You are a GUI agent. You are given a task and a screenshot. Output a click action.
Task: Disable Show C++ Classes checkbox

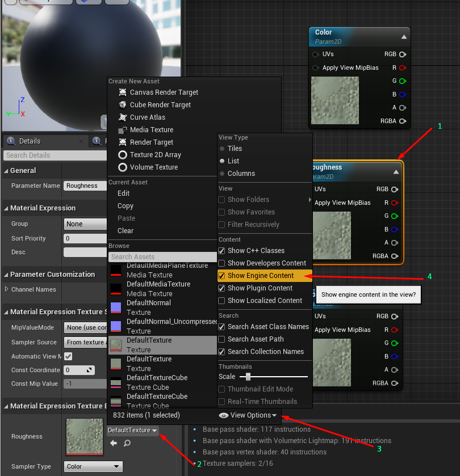(x=222, y=251)
